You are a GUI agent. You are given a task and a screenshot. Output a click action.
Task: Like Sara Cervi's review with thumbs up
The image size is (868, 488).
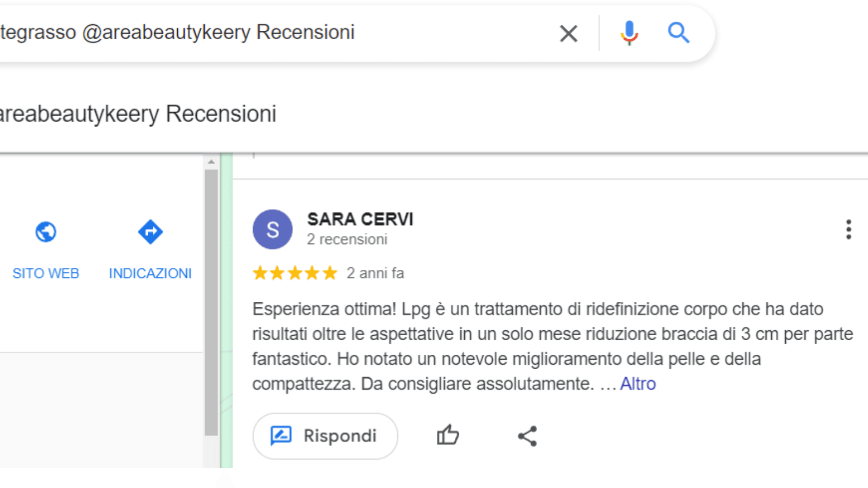[448, 436]
